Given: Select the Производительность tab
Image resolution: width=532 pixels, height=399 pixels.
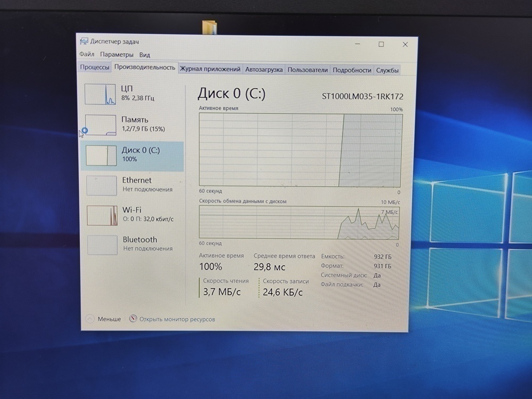Looking at the screenshot, I should coord(145,67).
